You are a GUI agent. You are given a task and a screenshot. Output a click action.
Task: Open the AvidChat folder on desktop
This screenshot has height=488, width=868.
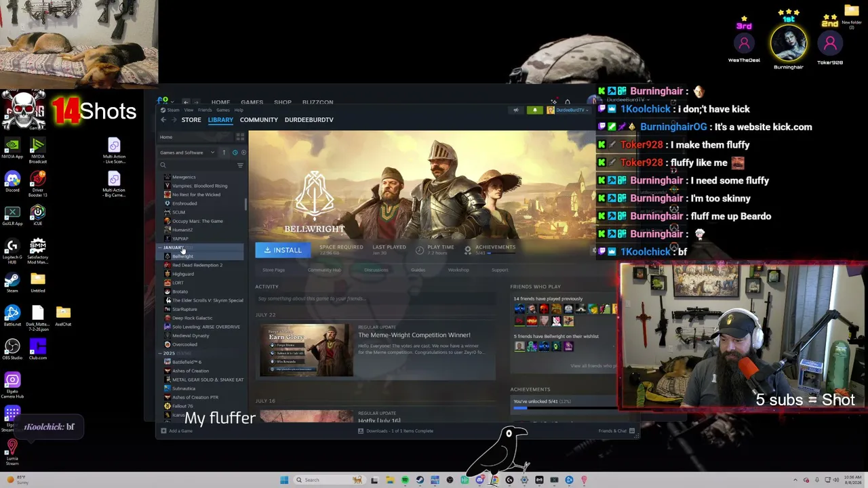pos(63,315)
